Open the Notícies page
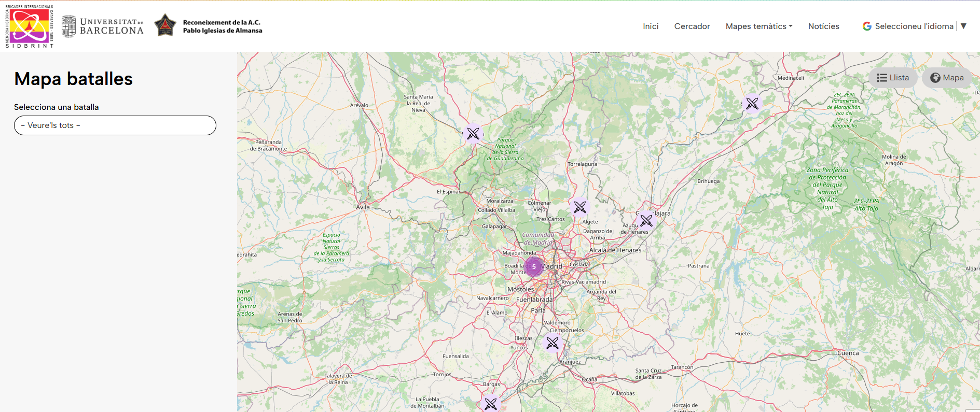Image resolution: width=980 pixels, height=412 pixels. click(823, 26)
